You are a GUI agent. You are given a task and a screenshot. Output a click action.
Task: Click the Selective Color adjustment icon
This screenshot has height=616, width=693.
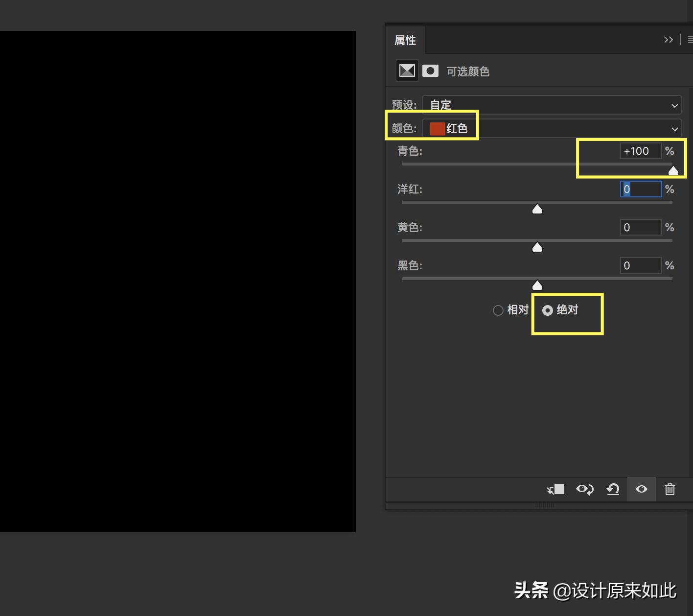(407, 71)
